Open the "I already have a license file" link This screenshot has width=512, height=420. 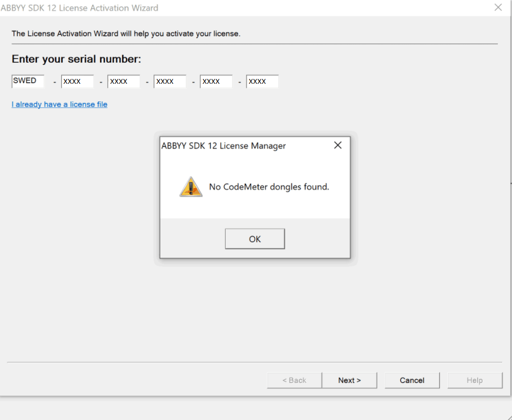click(x=59, y=104)
